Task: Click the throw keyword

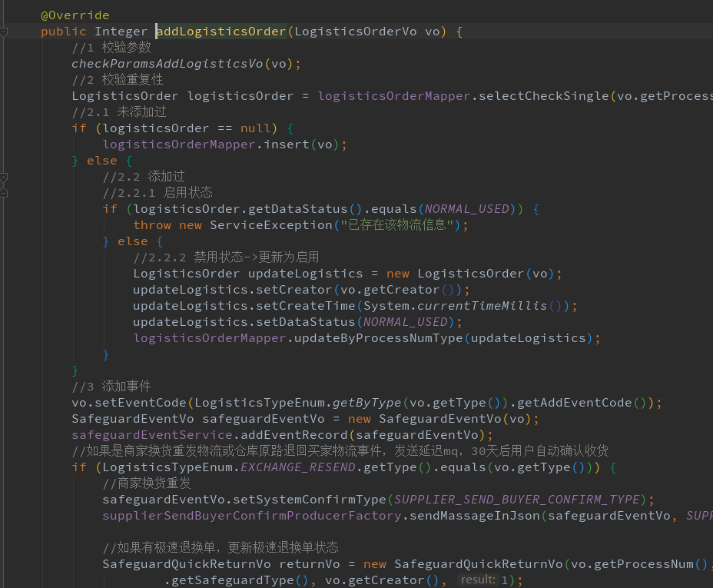Action: coord(152,225)
